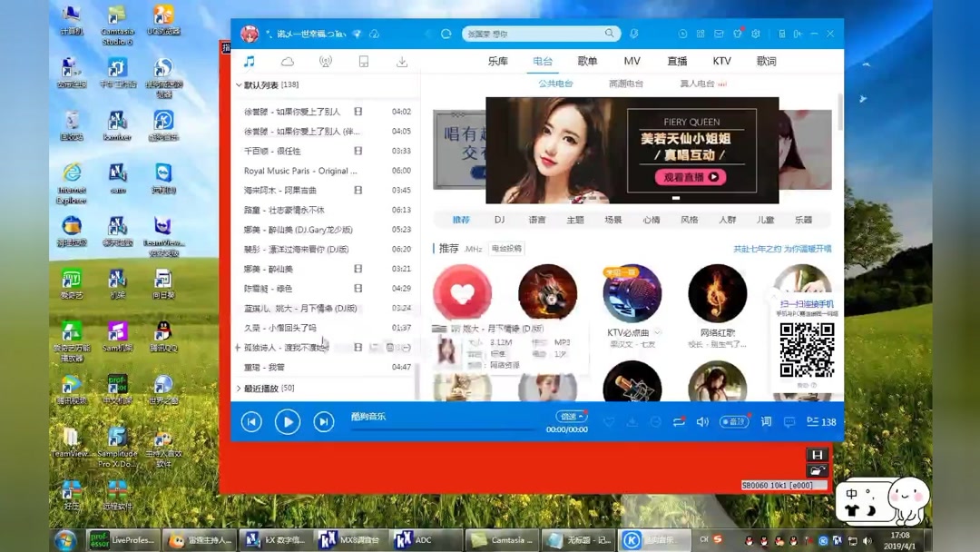
Task: Open the settings gear icon in title bar
Action: [756, 34]
